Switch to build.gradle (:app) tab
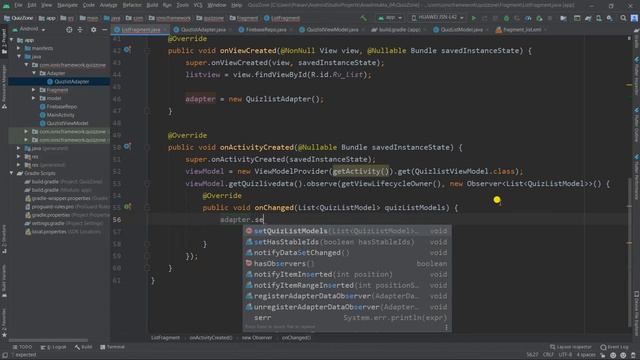 [x=399, y=30]
